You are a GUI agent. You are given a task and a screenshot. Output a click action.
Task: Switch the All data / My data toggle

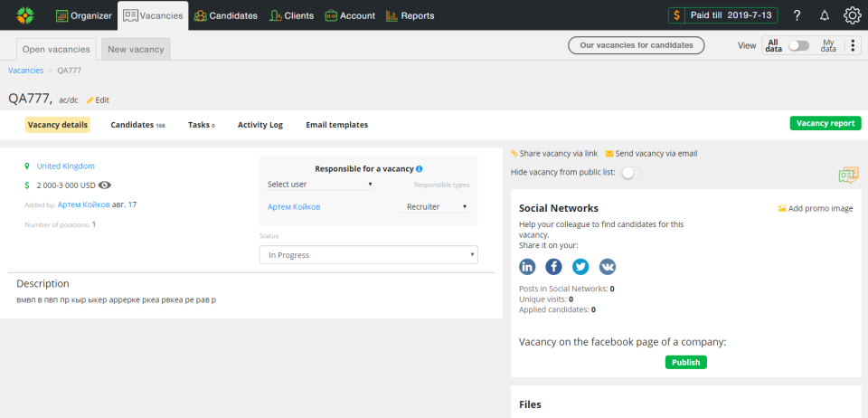tap(798, 45)
